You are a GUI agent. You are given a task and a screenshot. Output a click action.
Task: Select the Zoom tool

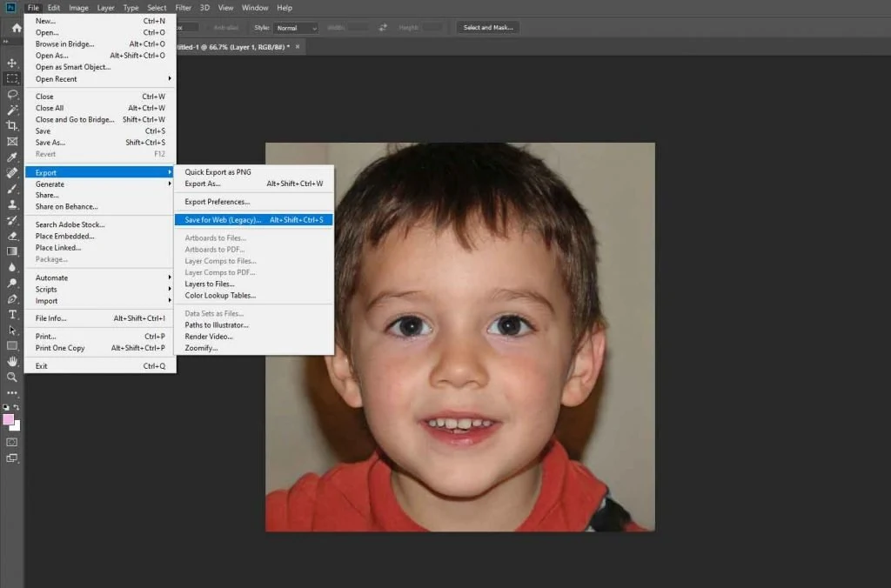[12, 378]
